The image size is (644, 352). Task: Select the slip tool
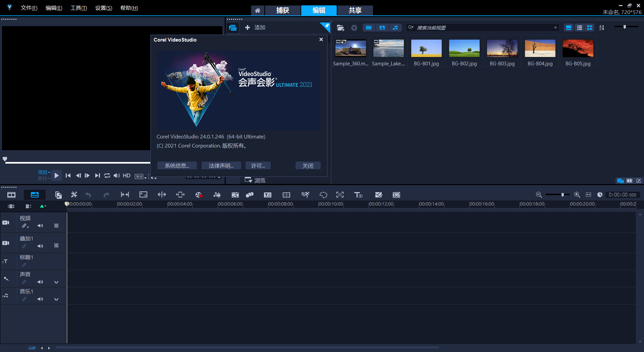(125, 195)
